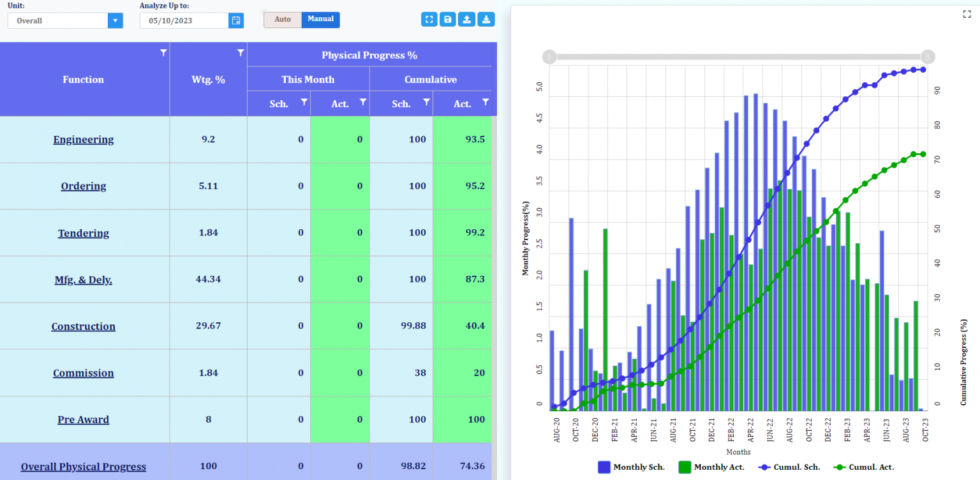Viewport: 980px width, 480px height.
Task: Download the report via download icon
Action: click(x=486, y=19)
